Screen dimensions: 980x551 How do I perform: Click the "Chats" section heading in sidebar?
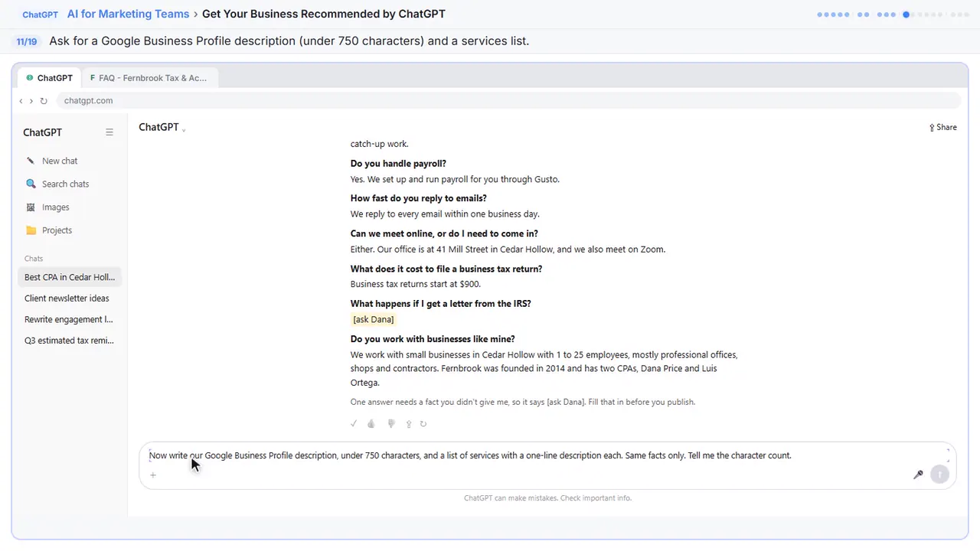[x=34, y=259]
